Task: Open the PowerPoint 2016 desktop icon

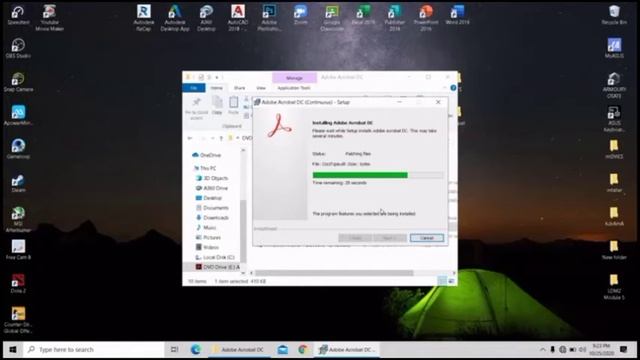Action: pos(426,18)
